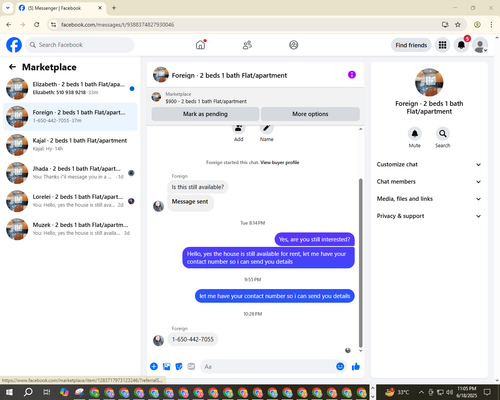Focus the Search Facebook field
The width and height of the screenshot is (500, 400).
80,45
